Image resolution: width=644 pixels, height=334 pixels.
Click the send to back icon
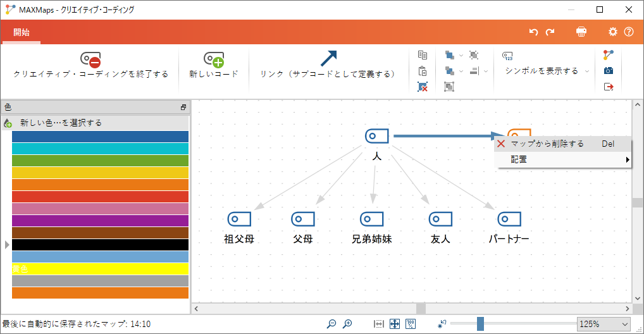coord(450,71)
